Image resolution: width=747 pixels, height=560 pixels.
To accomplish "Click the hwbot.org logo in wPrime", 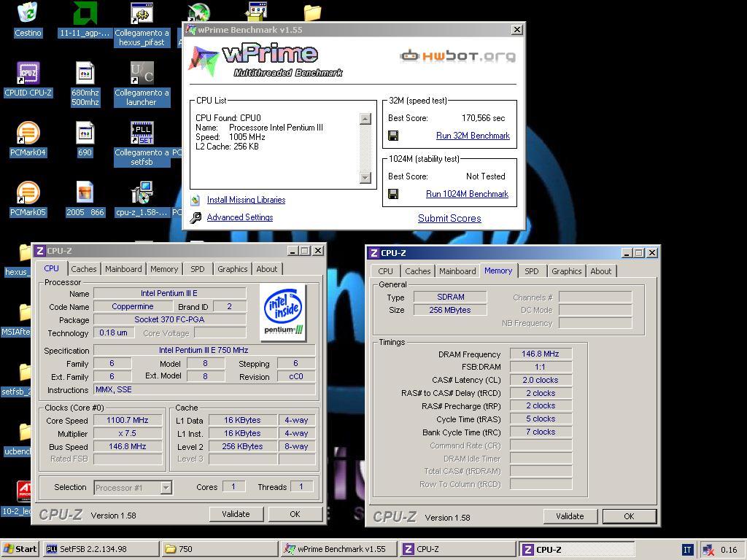I will coord(457,56).
